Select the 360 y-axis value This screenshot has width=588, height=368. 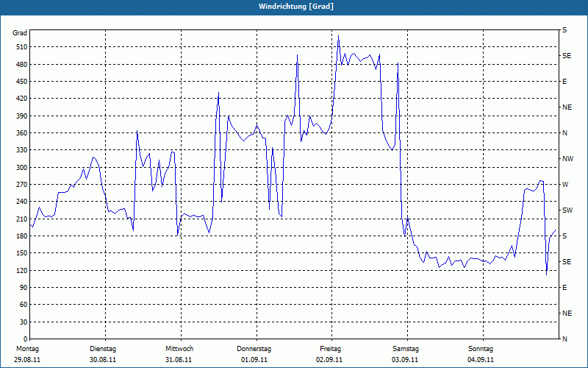click(x=22, y=133)
